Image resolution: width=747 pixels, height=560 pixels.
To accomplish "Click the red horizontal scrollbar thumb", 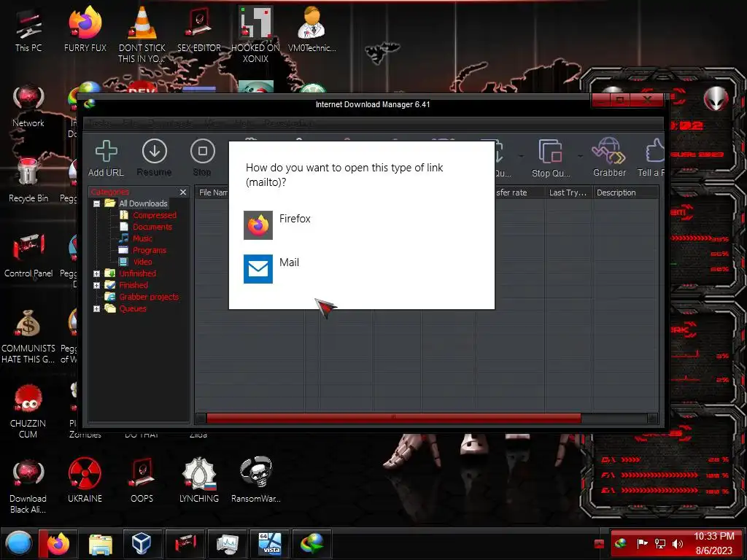I will pyautogui.click(x=393, y=419).
